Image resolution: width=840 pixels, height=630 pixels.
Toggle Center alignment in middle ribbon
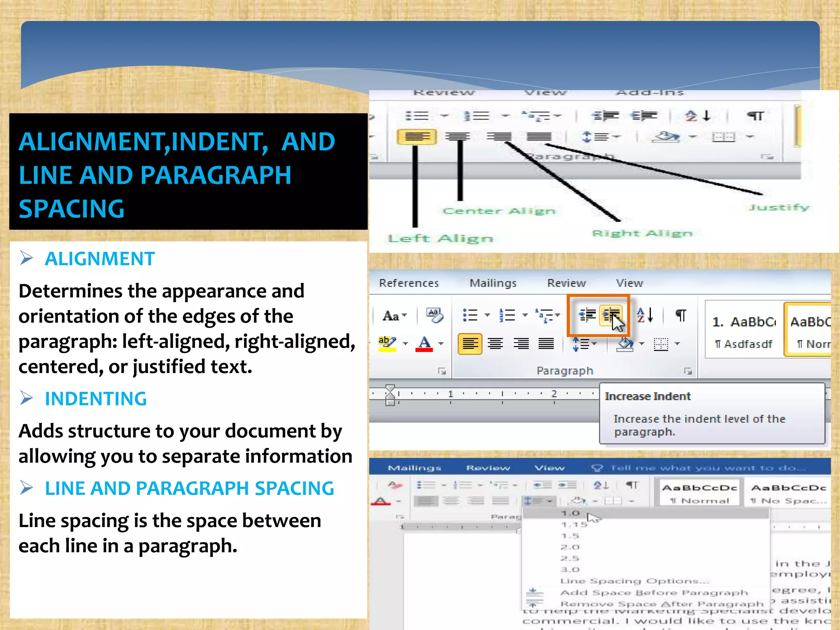pos(495,343)
